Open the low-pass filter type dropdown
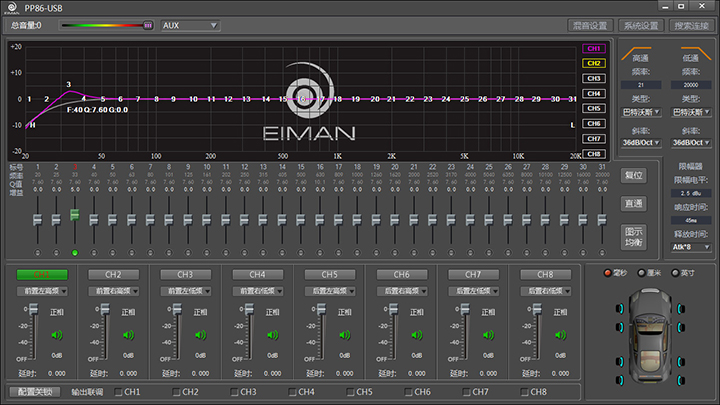The image size is (720, 405). click(691, 112)
